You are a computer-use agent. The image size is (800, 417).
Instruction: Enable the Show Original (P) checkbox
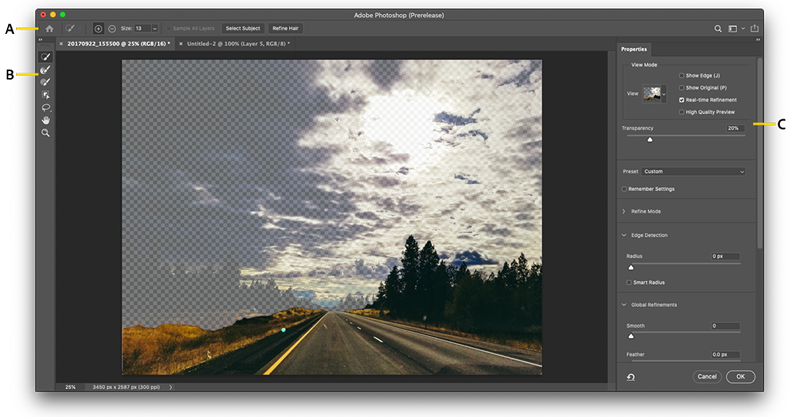(x=681, y=88)
